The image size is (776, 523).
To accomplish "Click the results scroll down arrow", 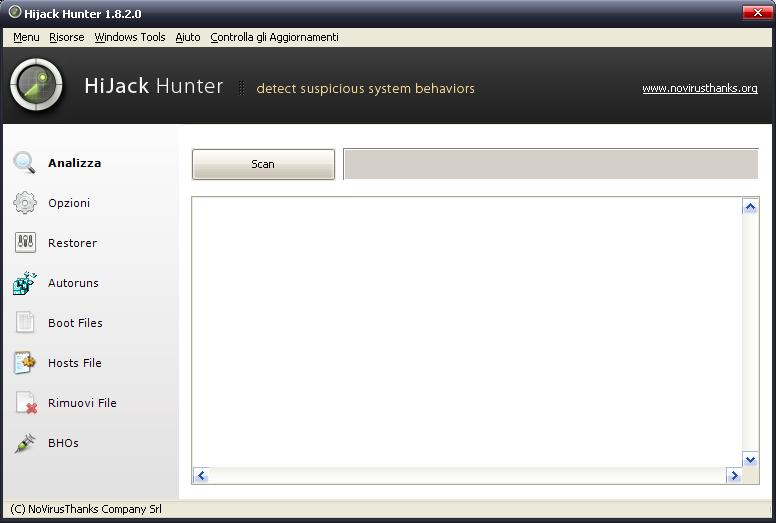I will tap(750, 459).
